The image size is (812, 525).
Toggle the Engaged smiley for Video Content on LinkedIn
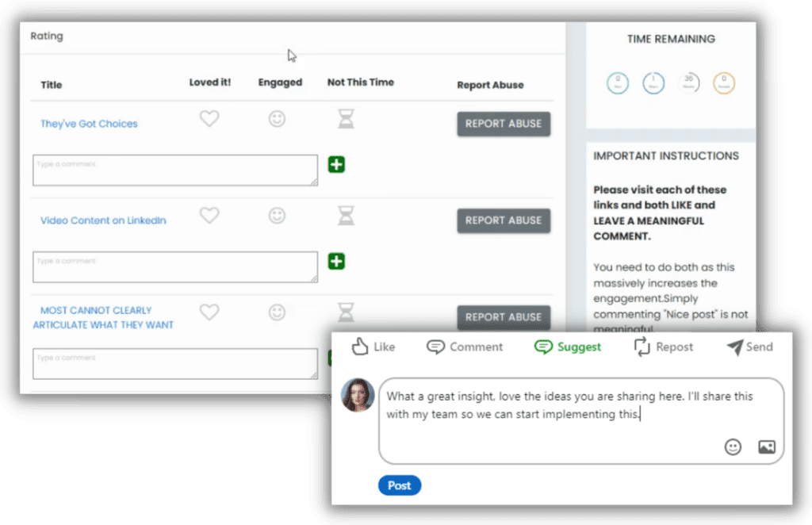276,214
